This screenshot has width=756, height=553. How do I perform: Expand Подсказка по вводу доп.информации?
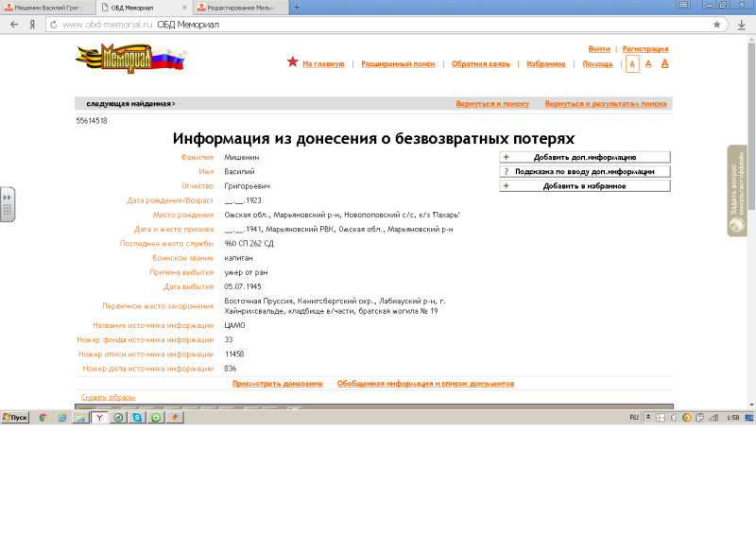coord(584,172)
